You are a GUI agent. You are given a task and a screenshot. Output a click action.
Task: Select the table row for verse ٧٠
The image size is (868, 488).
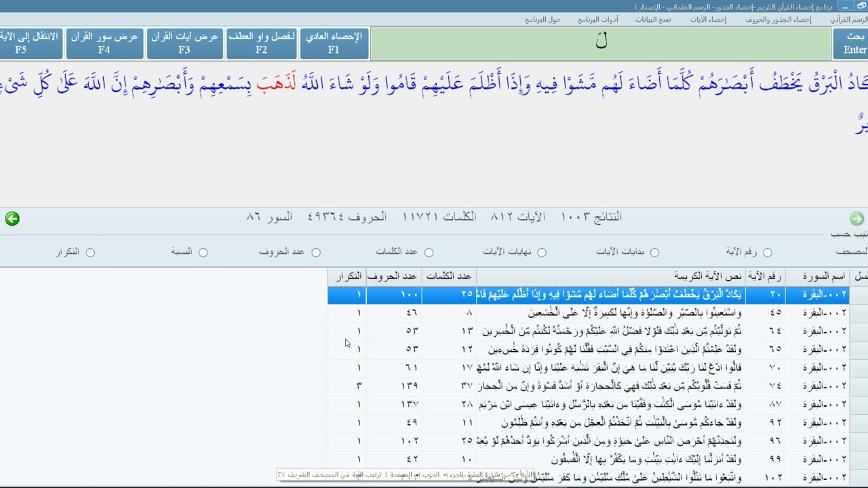pos(588,368)
